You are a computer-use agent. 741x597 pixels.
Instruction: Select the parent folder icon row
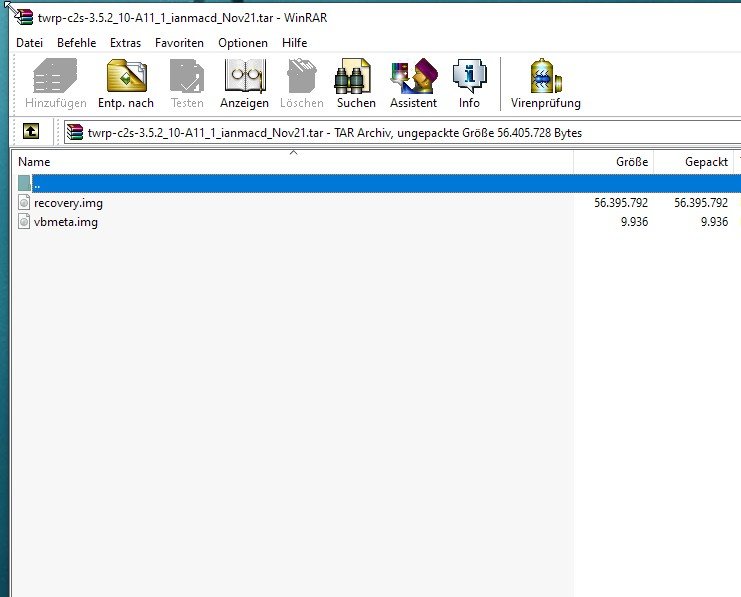click(x=25, y=183)
